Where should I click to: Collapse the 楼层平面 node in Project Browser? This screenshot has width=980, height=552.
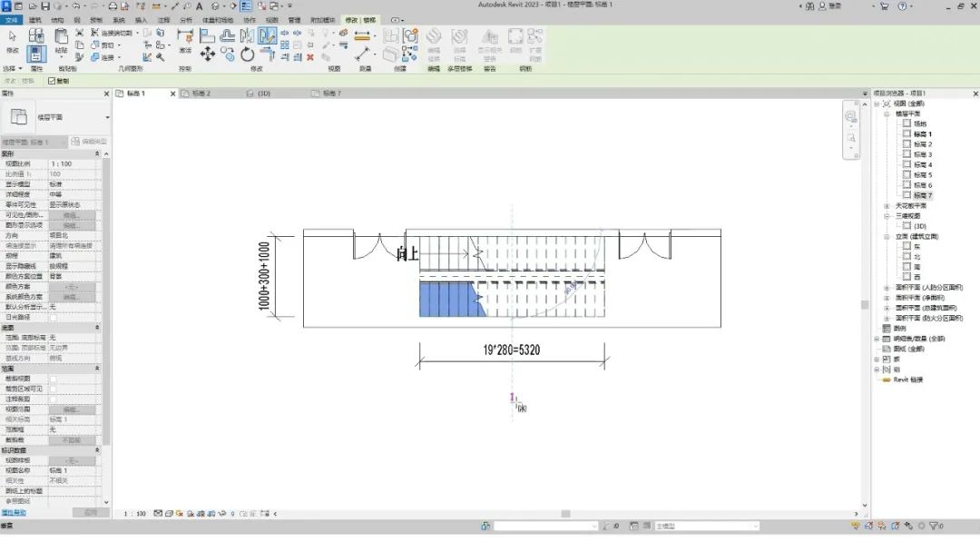[887, 113]
